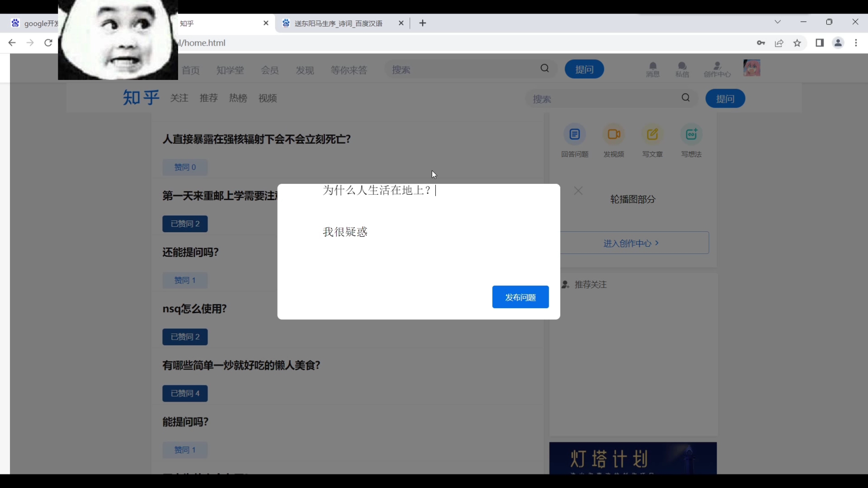Click the second-row 提问 button
This screenshot has width=868, height=488.
725,99
